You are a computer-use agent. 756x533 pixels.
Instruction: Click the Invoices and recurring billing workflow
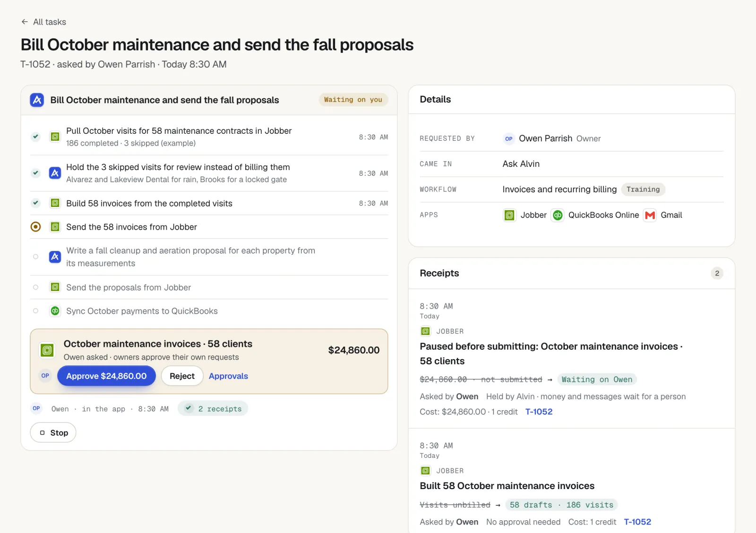click(x=559, y=189)
